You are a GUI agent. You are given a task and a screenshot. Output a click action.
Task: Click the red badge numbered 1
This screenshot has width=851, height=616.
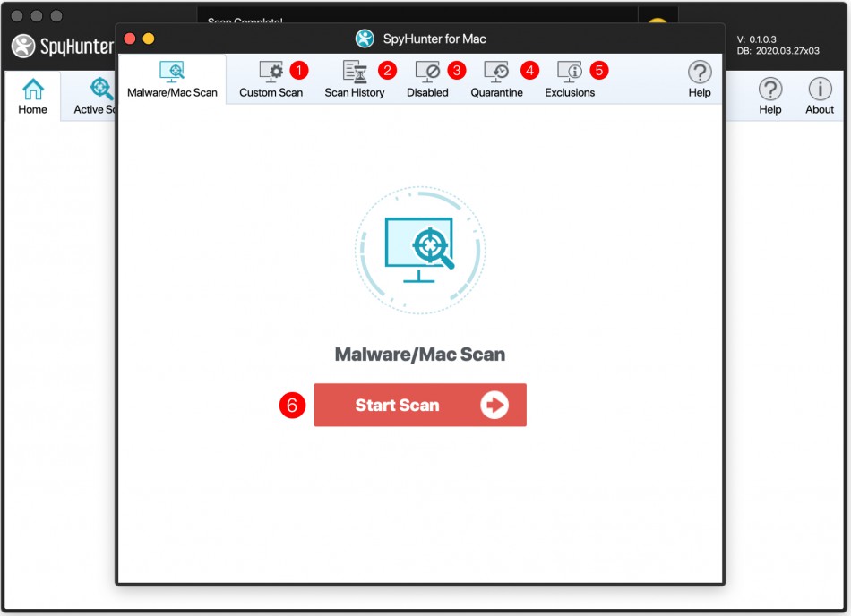click(x=299, y=70)
